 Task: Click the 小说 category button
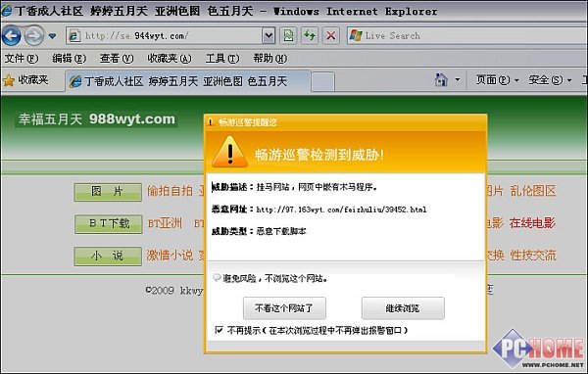[108, 256]
